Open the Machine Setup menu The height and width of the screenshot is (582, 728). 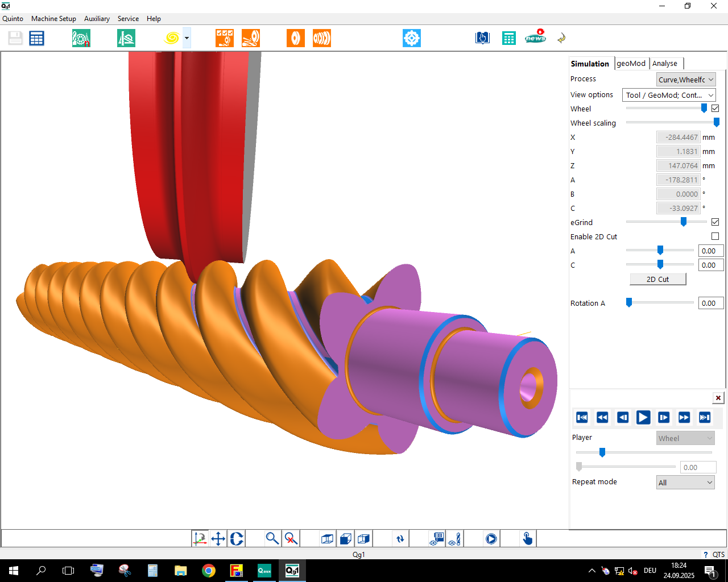click(53, 19)
